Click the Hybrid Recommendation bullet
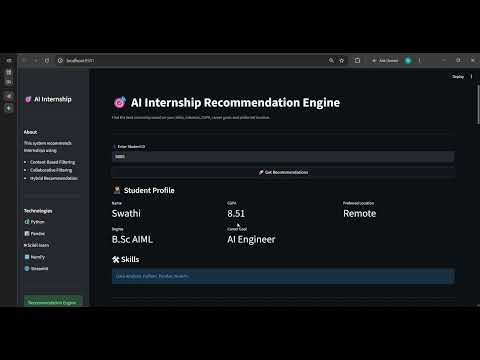Image resolution: width=480 pixels, height=360 pixels. click(54, 178)
